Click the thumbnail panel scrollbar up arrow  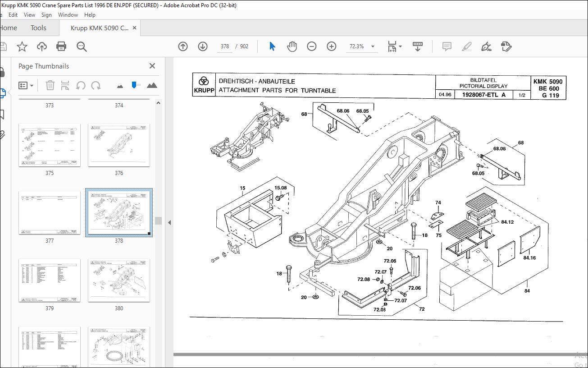click(x=159, y=103)
